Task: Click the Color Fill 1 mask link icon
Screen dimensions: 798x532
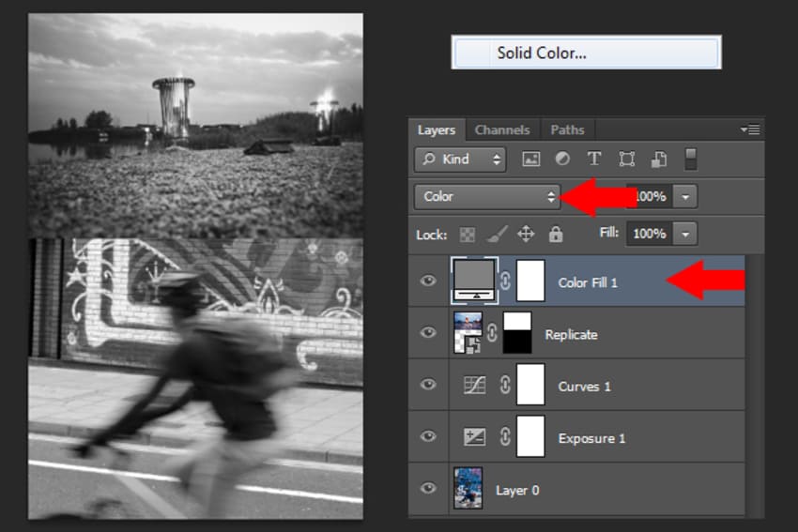Action: click(505, 281)
